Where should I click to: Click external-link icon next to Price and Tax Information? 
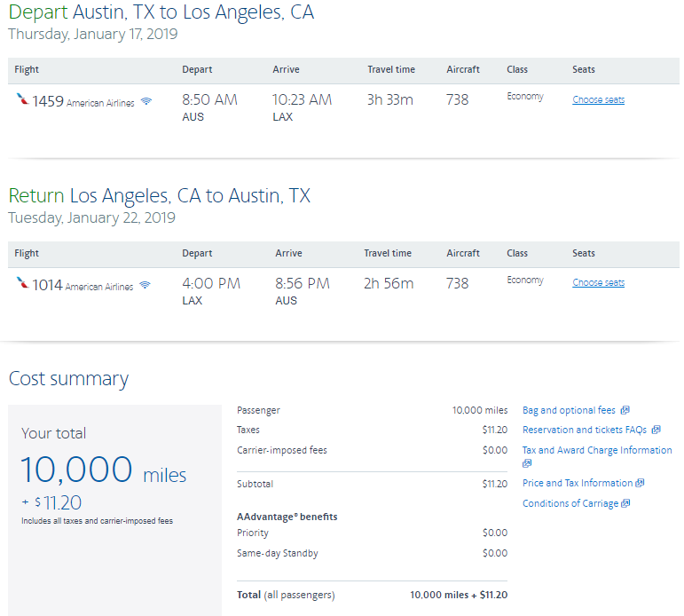[x=640, y=483]
